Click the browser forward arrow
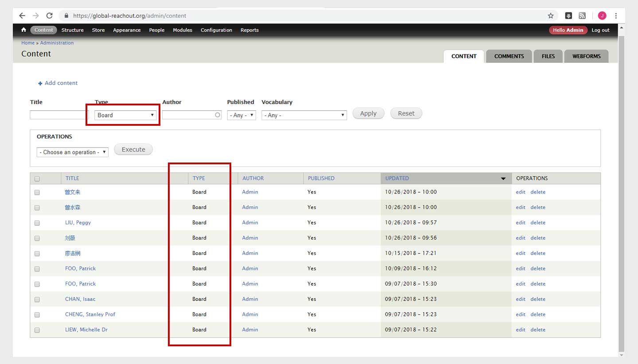This screenshot has height=364, width=638. [x=36, y=15]
